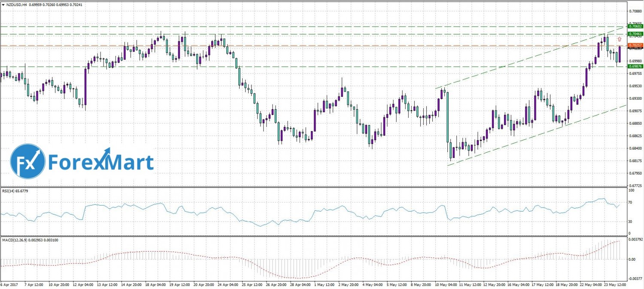Click the green 0.70602 price level tag
Image resolution: width=644 pixels, height=289 pixels.
tap(635, 26)
